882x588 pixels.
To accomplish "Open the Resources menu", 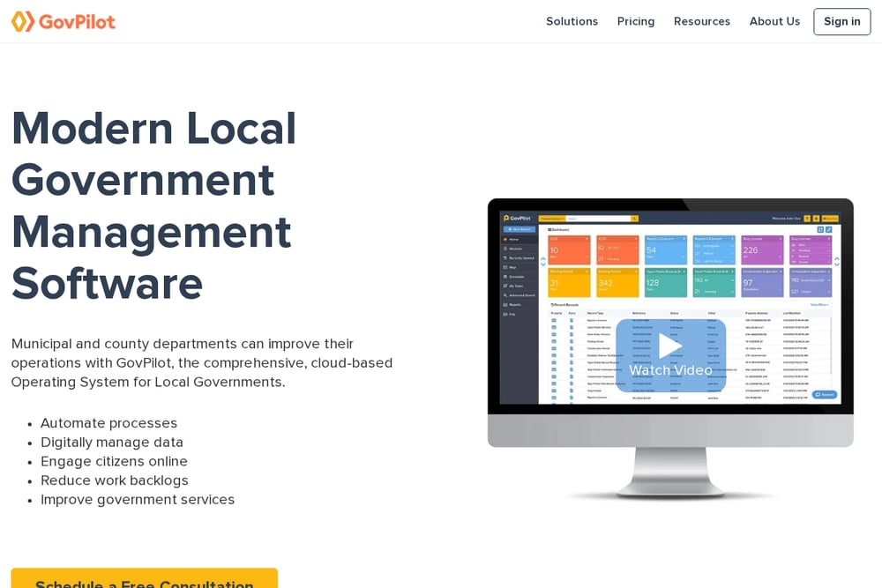I will (701, 21).
